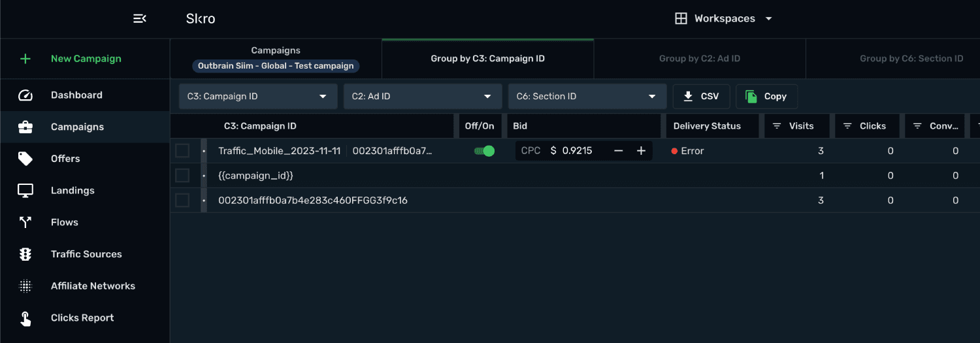Click the Affiliate Networks dotted icon
Image resolution: width=980 pixels, height=343 pixels.
click(x=25, y=286)
